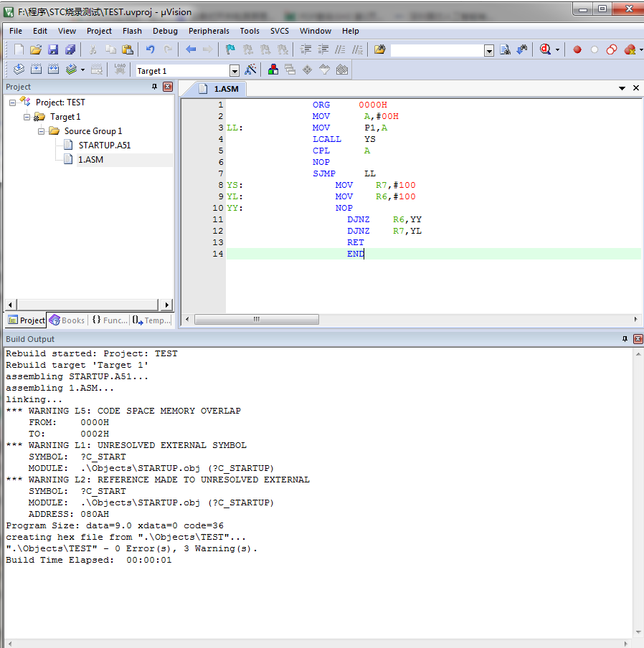644x648 pixels.
Task: Collapse the Project: TEST tree node
Action: (x=12, y=103)
